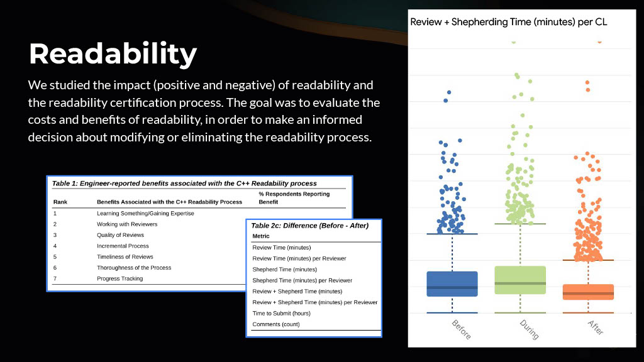Image resolution: width=644 pixels, height=362 pixels.
Task: Select the "Table 2c: Difference (Before - After)" heading
Action: 309,226
